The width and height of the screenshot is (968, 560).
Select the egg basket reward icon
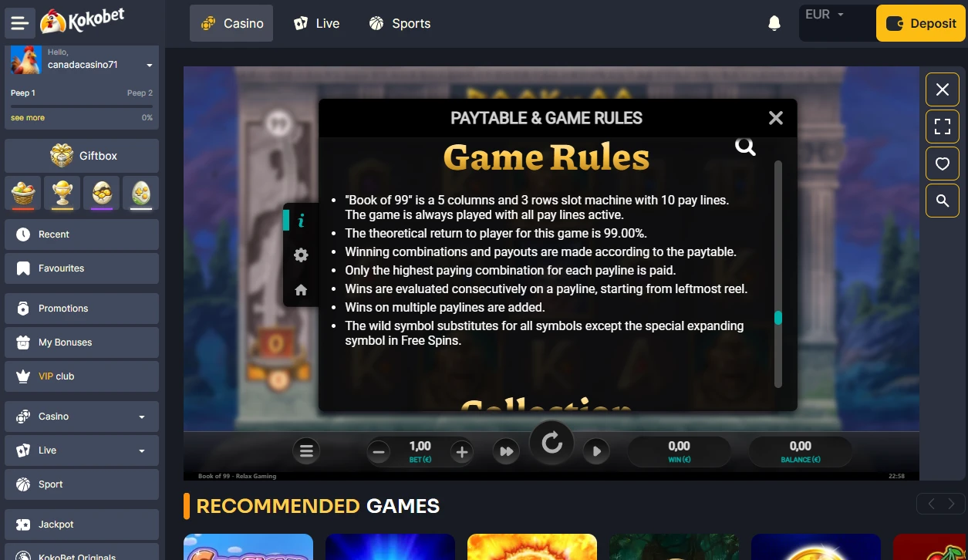[x=24, y=193]
